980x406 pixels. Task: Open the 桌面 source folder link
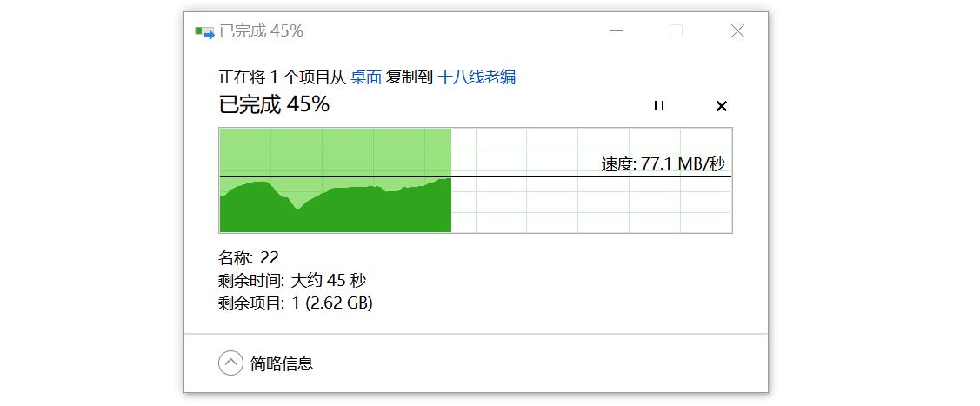(x=365, y=77)
